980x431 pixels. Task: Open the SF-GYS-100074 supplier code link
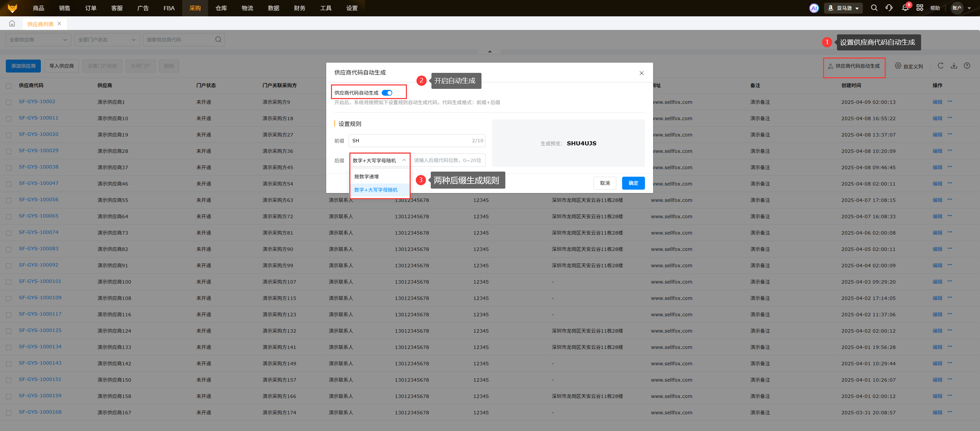38,232
